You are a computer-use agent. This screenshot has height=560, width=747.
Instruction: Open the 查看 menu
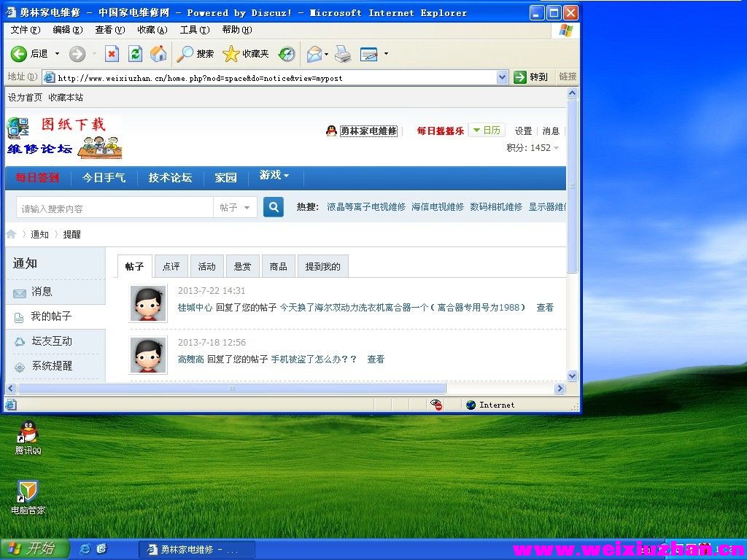tap(110, 29)
